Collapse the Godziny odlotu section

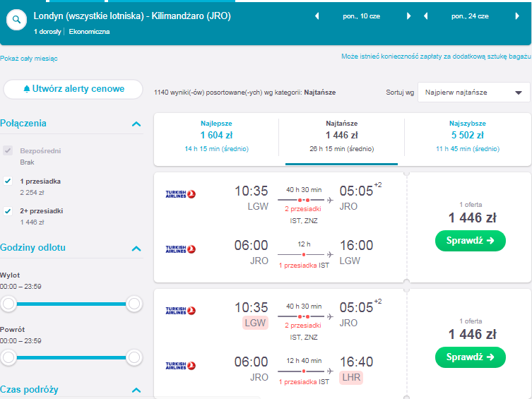click(x=136, y=249)
